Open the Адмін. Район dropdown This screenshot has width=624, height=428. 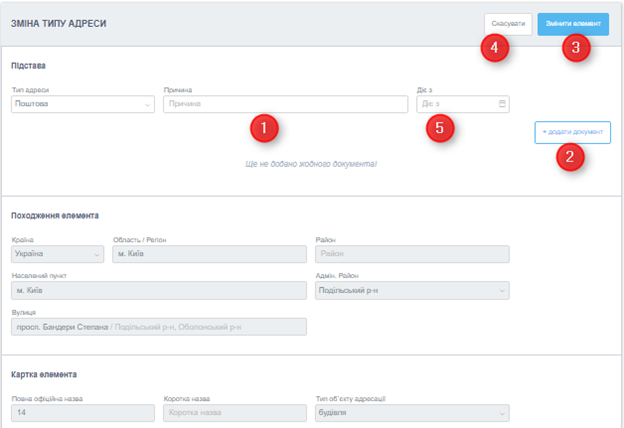point(411,290)
